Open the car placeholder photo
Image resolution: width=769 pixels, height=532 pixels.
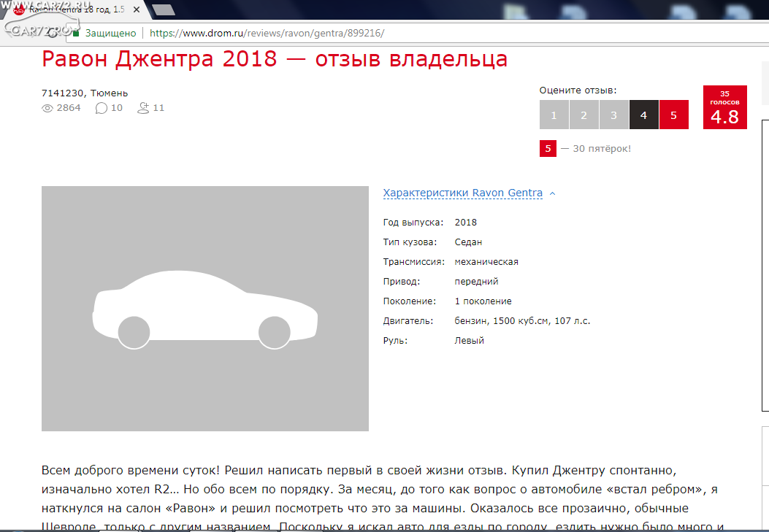click(205, 309)
